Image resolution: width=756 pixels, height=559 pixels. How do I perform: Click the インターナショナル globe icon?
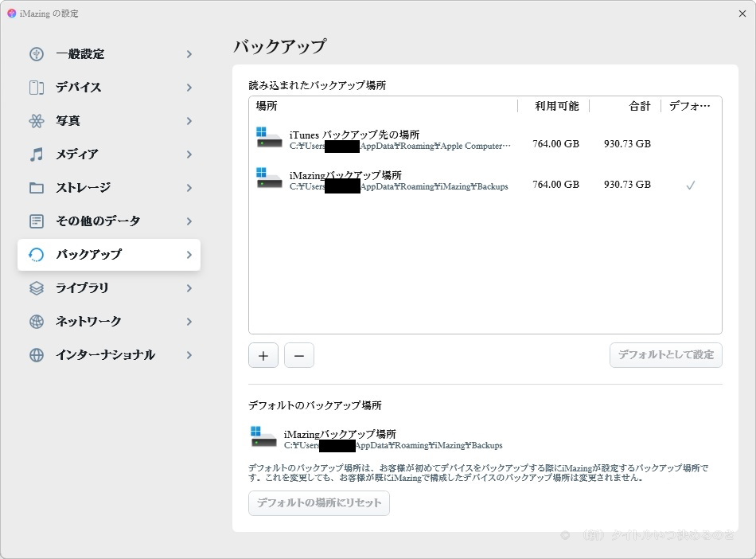click(37, 355)
